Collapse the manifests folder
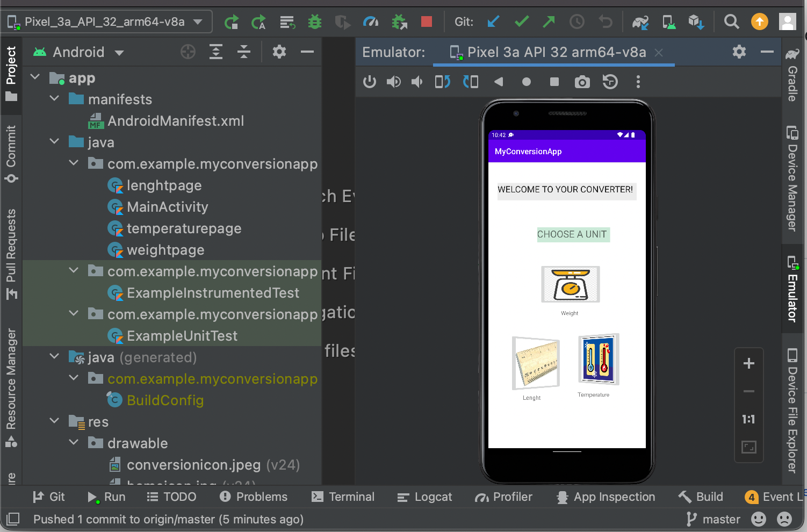This screenshot has height=532, width=807. click(x=54, y=99)
